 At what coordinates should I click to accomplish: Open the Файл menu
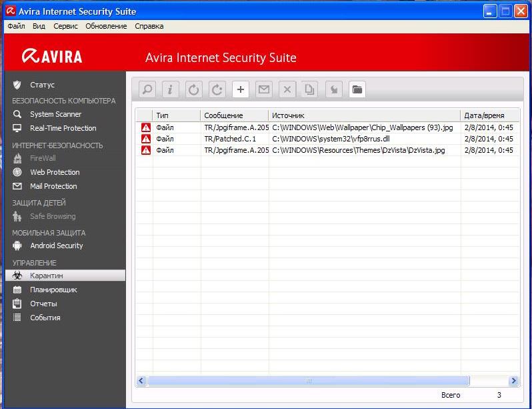coord(17,26)
